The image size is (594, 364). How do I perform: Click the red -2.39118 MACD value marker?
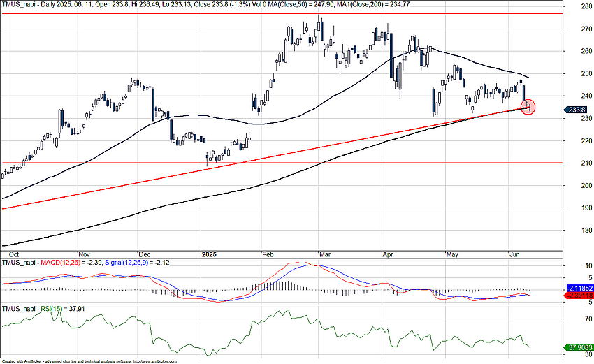coord(578,296)
